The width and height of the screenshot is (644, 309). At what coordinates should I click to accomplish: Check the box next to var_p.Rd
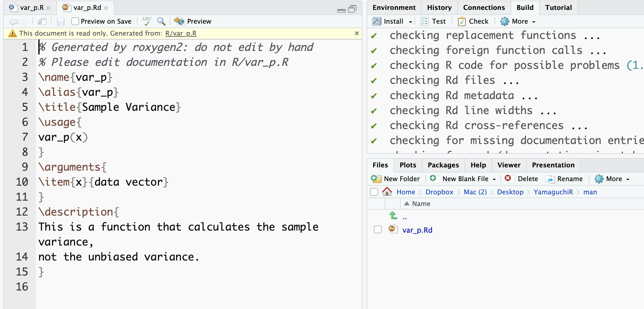click(x=378, y=230)
